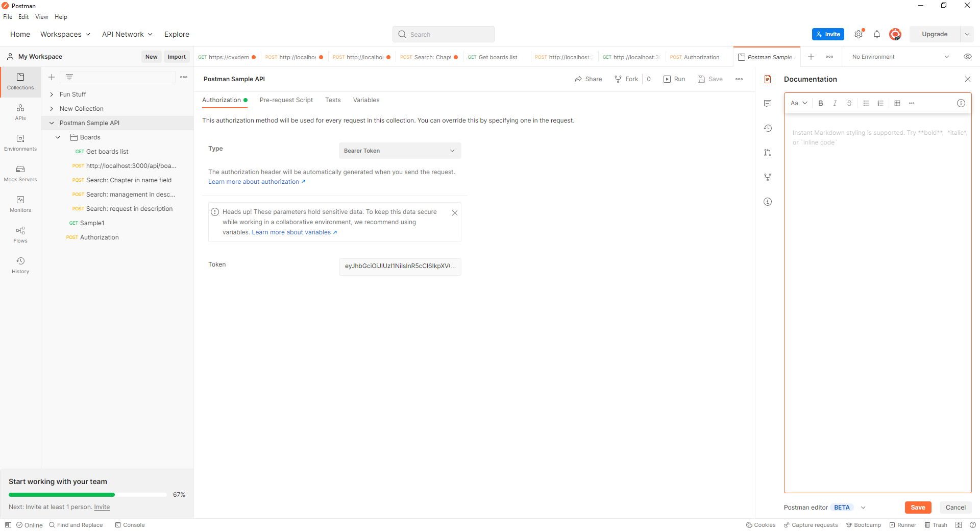Click the top Search bar

444,34
